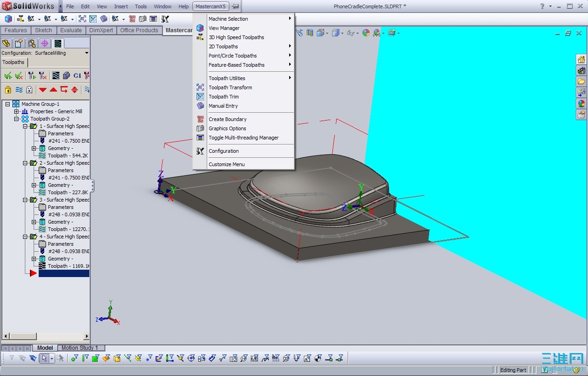Click the Create Boundary icon in top toolbar
Image resolution: width=588 pixels, height=376 pixels.
coord(132,19)
